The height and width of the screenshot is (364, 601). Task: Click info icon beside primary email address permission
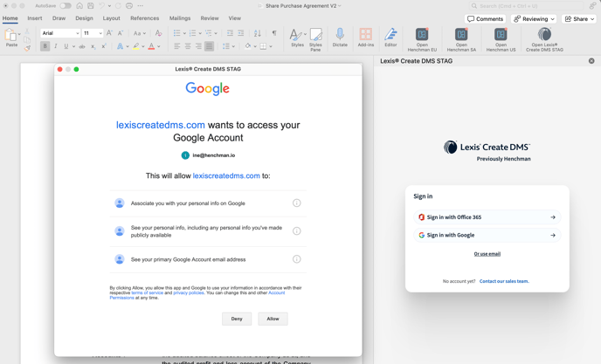pyautogui.click(x=297, y=259)
